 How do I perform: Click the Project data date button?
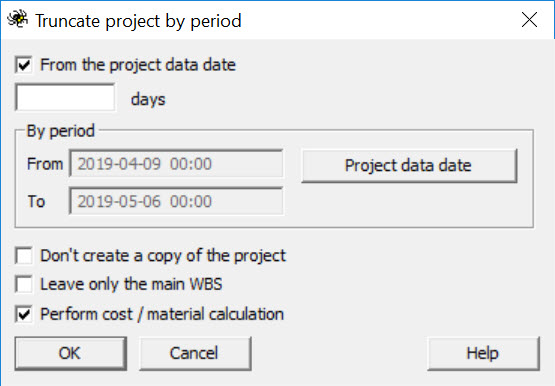tap(409, 166)
